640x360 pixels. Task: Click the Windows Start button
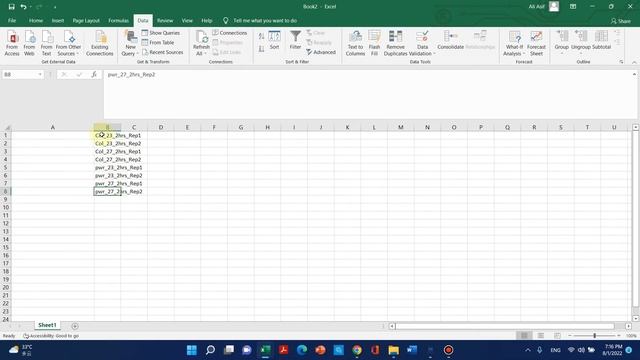pyautogui.click(x=191, y=350)
